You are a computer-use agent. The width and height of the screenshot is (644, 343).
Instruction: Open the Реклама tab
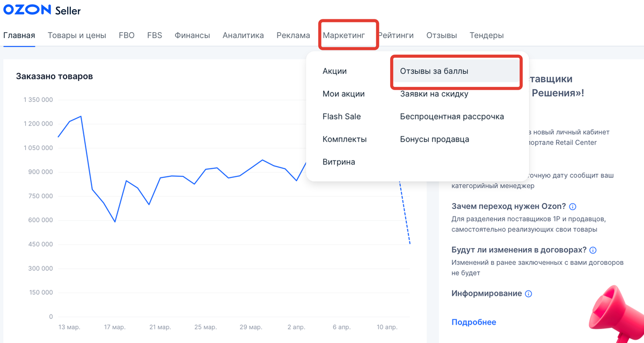click(293, 35)
